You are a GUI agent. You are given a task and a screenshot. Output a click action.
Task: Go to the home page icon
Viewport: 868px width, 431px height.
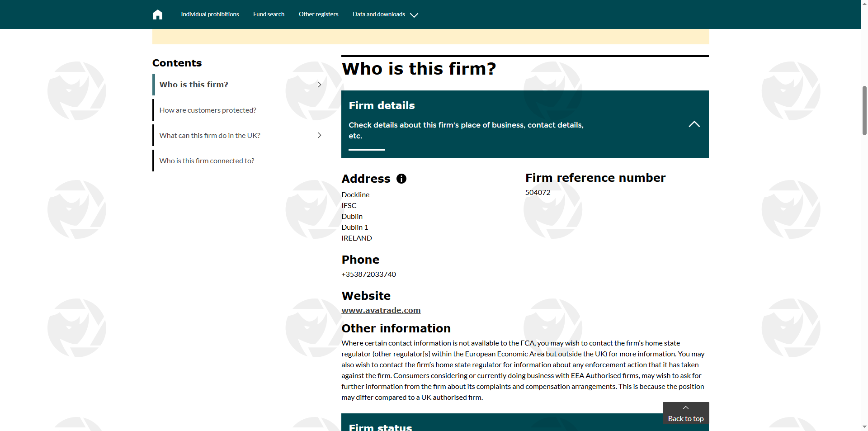[157, 14]
